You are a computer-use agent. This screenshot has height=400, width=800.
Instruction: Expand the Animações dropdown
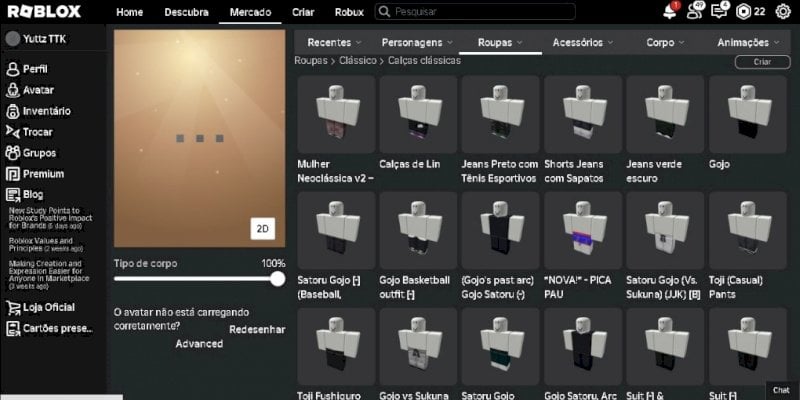[748, 43]
